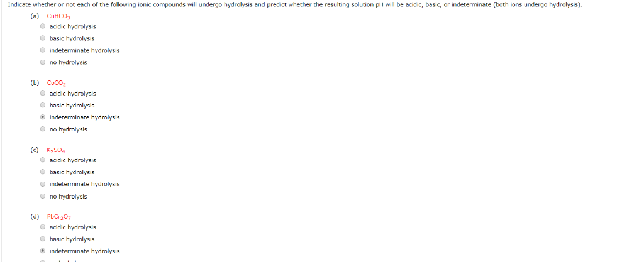Choose basic hydrolysis for CoCO2
This screenshot has width=644, height=262.
[43, 106]
